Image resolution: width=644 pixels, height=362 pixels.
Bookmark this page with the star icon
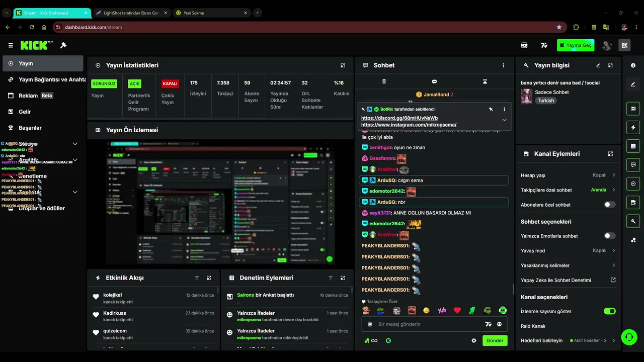tap(559, 27)
